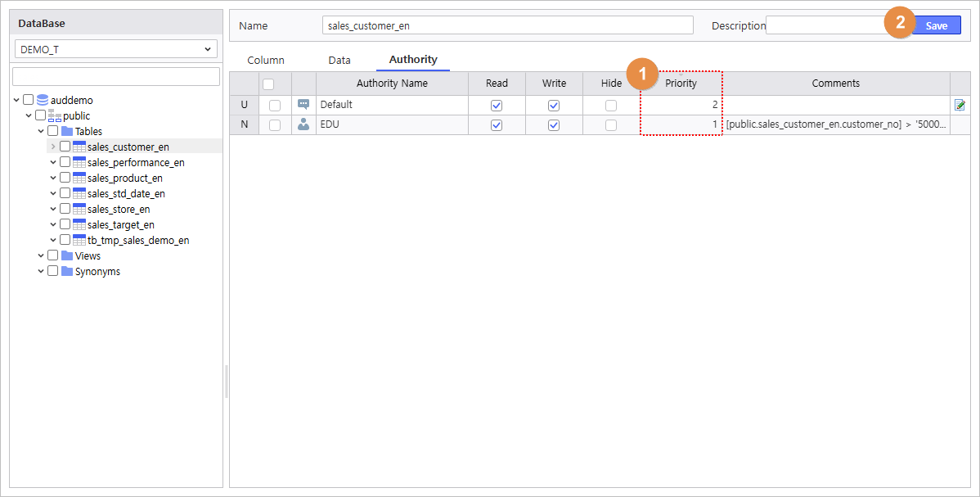Screen dimensions: 980x497
Task: Click the edit icon on the Default row
Action: (x=960, y=105)
